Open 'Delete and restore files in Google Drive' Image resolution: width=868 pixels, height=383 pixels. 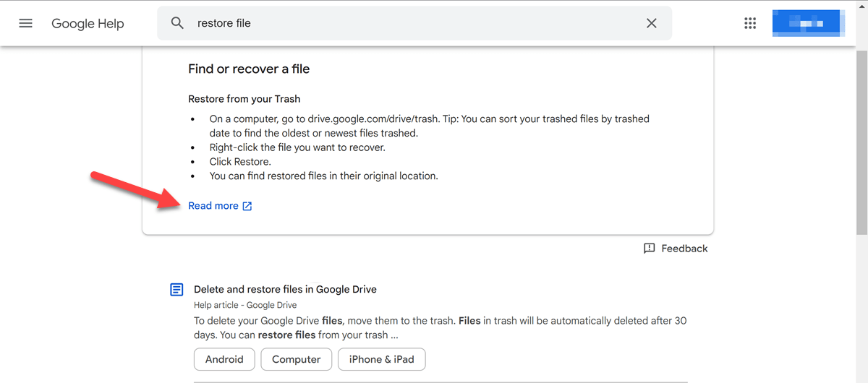[285, 289]
